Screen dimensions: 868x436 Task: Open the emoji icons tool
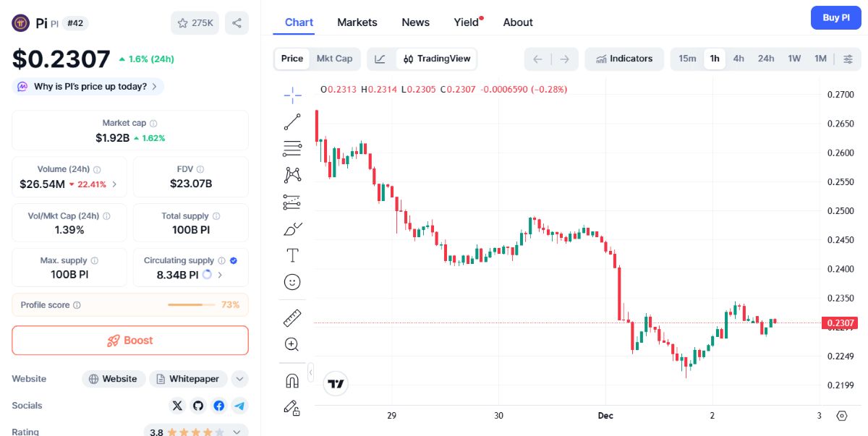coord(292,282)
